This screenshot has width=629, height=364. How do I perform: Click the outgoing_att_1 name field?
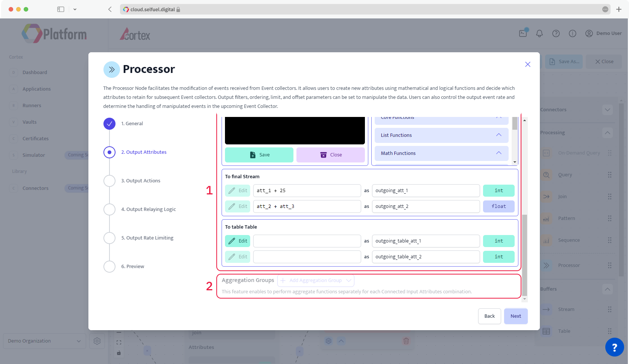tap(426, 191)
